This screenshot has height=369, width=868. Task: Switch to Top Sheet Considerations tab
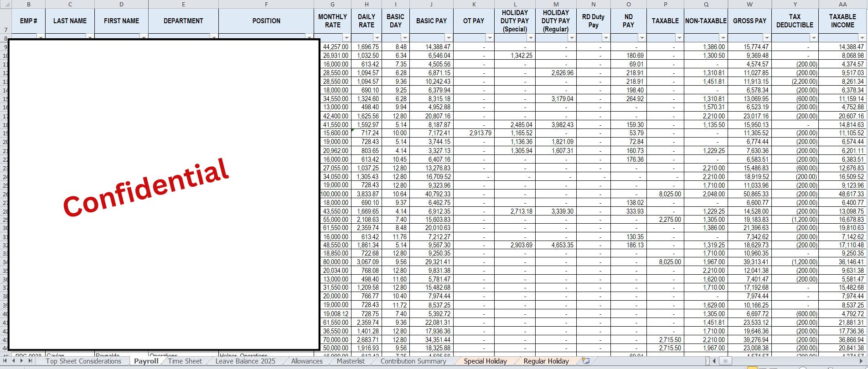83,361
